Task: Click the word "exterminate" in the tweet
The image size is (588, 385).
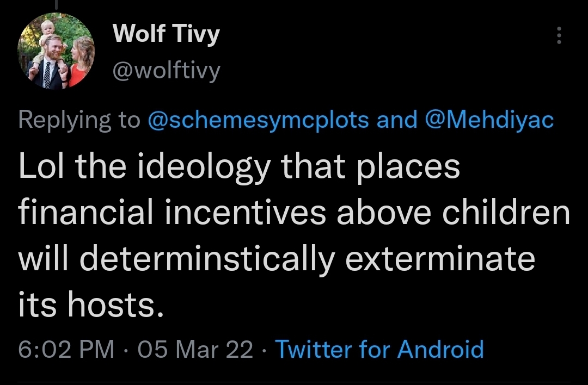Action: pyautogui.click(x=440, y=260)
